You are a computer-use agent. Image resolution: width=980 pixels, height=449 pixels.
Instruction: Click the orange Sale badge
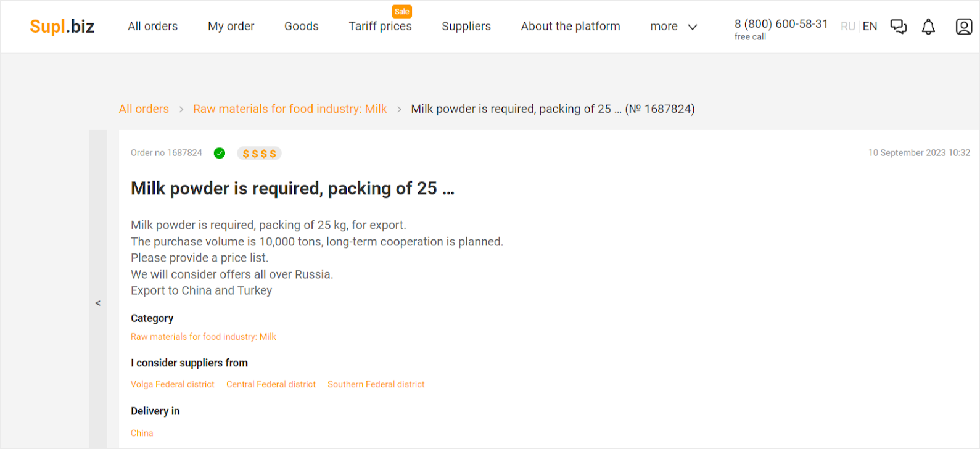click(x=402, y=12)
